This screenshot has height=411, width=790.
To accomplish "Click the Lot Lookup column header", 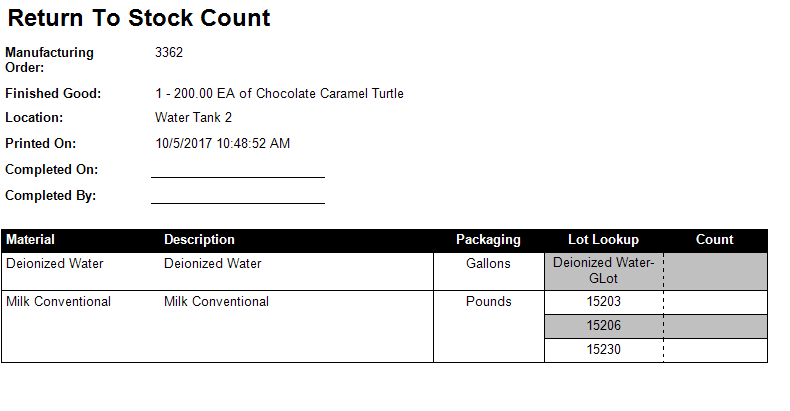I will tap(604, 240).
